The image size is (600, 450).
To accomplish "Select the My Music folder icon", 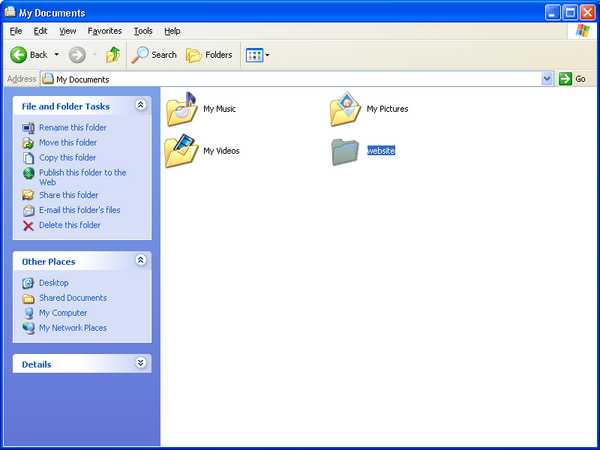I will click(181, 109).
